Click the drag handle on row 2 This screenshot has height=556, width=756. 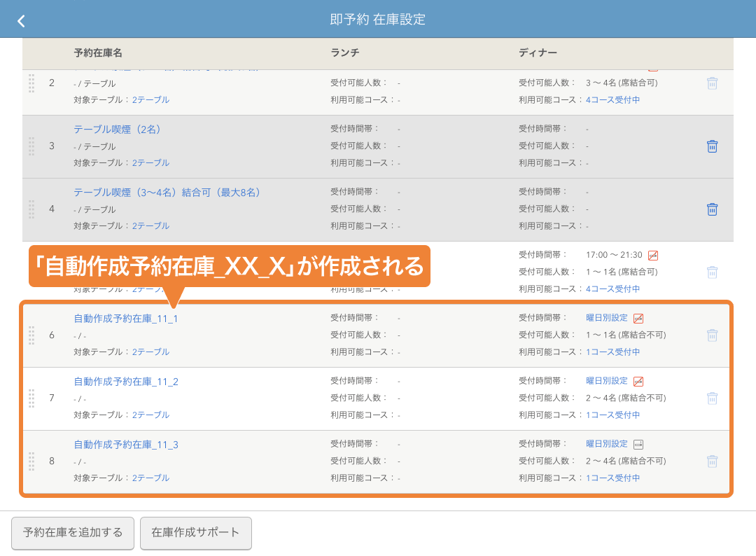31,83
